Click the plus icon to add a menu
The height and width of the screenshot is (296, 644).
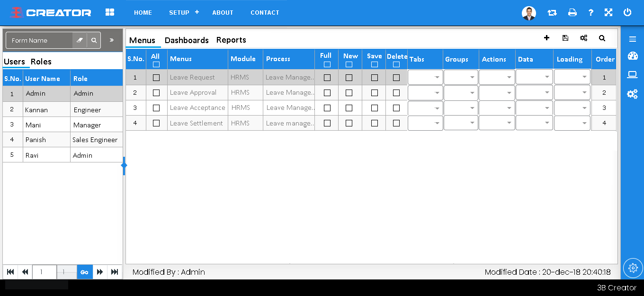click(x=546, y=38)
